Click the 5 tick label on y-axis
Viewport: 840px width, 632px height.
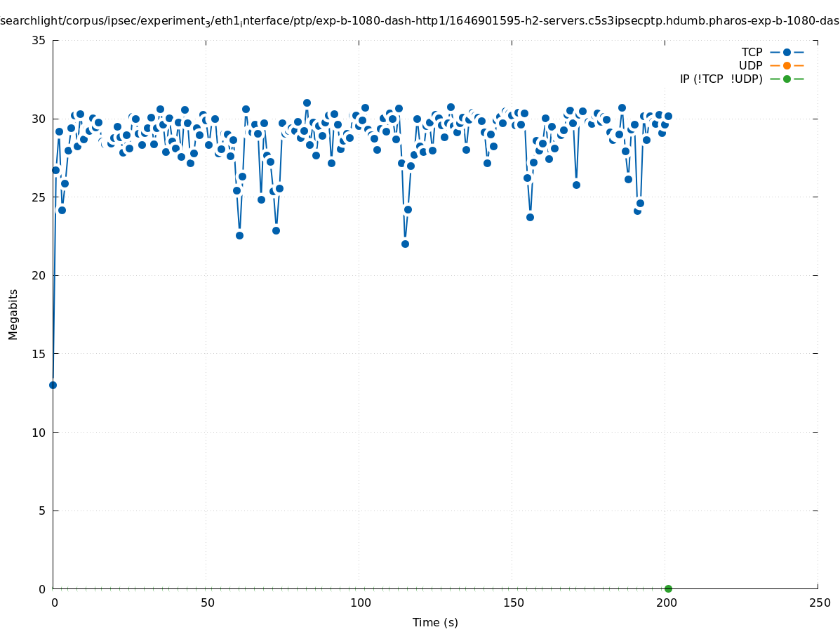click(x=41, y=511)
